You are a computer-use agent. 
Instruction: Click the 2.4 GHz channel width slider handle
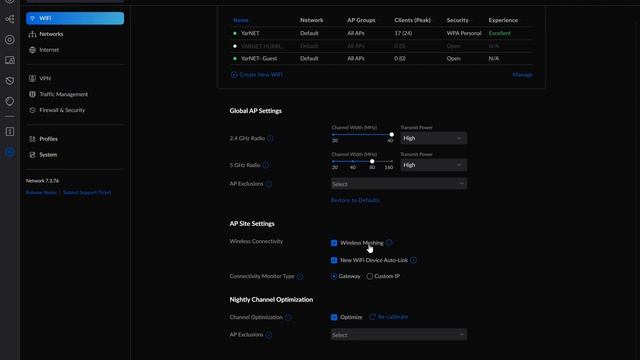click(x=391, y=134)
